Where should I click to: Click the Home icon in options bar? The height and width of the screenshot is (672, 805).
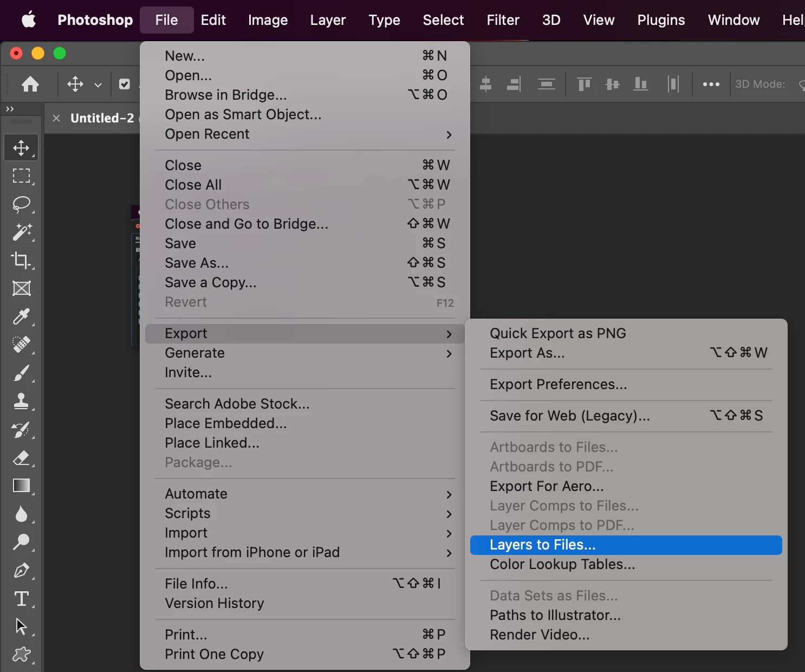click(x=30, y=84)
